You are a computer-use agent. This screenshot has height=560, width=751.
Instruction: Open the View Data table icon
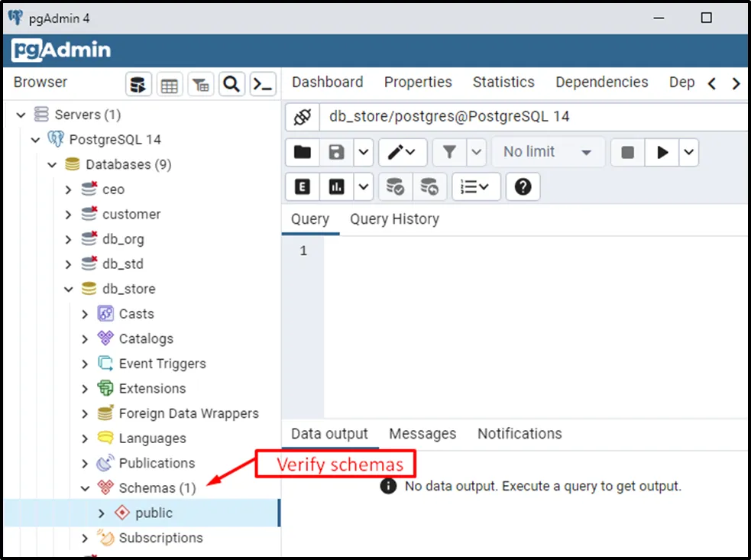pos(170,85)
